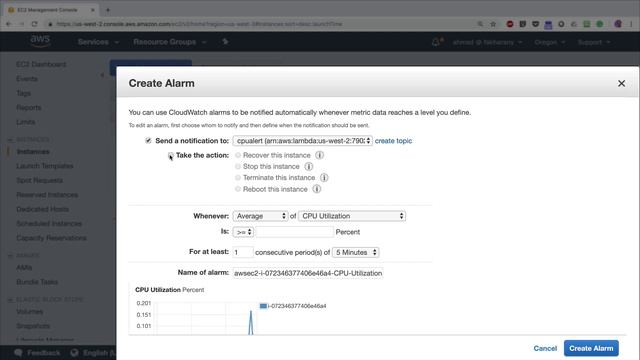Click the consecutive periods input field
The height and width of the screenshot is (360, 640).
click(x=242, y=252)
